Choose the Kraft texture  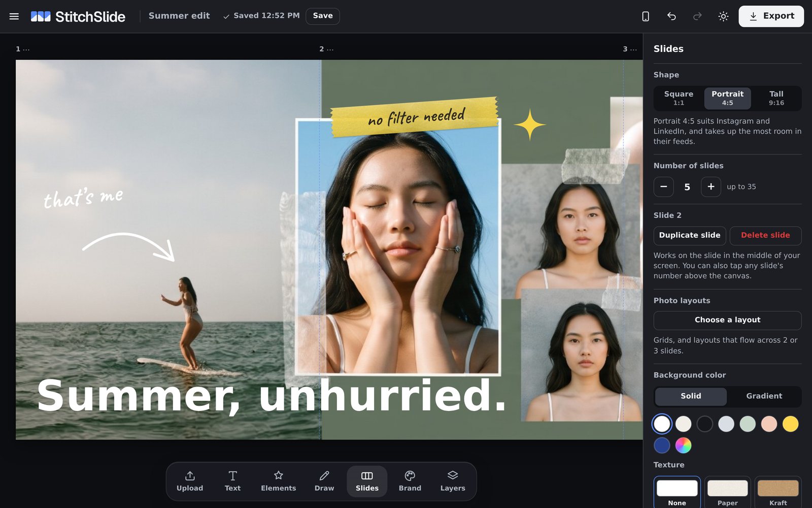pos(778,492)
